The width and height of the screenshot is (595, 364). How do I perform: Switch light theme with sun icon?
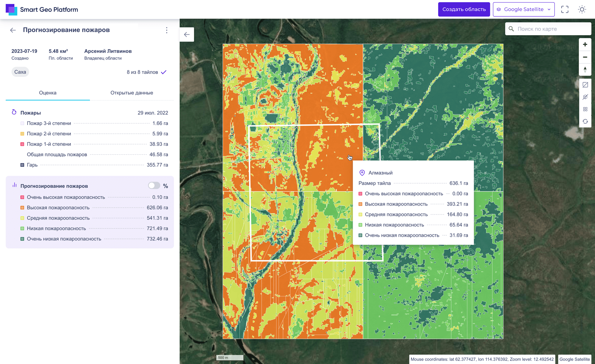pyautogui.click(x=582, y=9)
